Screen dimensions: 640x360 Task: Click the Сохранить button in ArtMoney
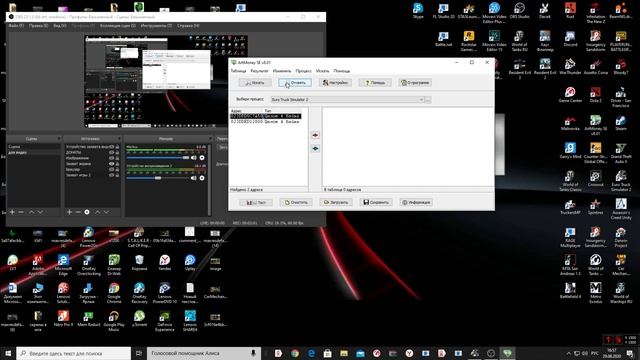(376, 202)
